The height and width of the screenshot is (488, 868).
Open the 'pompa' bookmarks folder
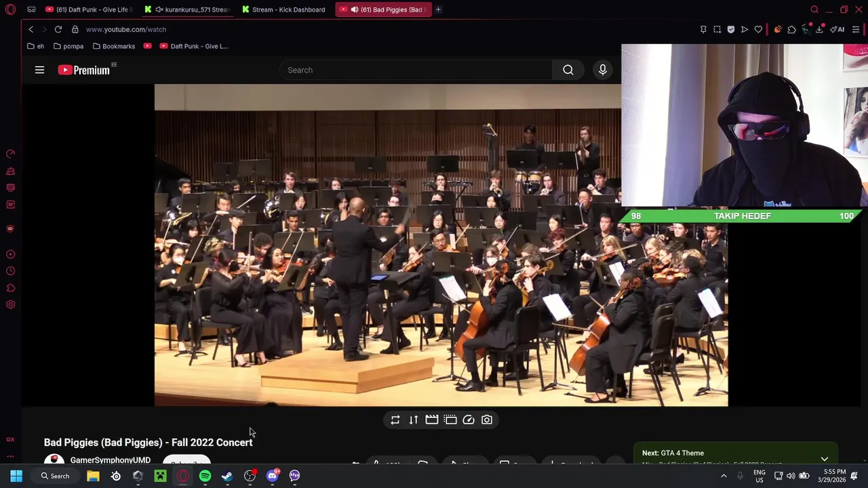click(68, 46)
